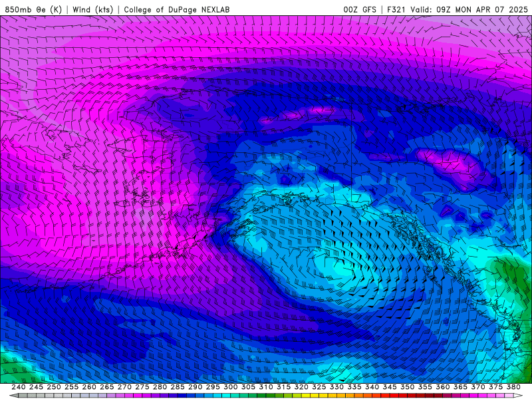
Task: Select the 285 colorbar value label
Action: click(178, 387)
